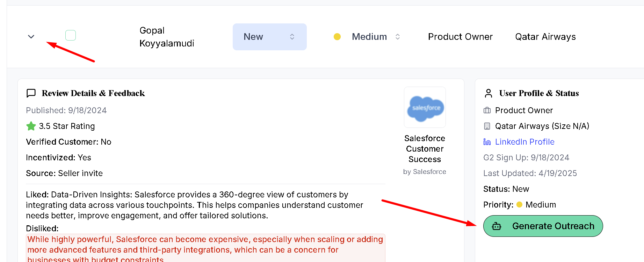The width and height of the screenshot is (644, 262).
Task: Click the building icon beside Qatar Airways
Action: click(x=487, y=126)
